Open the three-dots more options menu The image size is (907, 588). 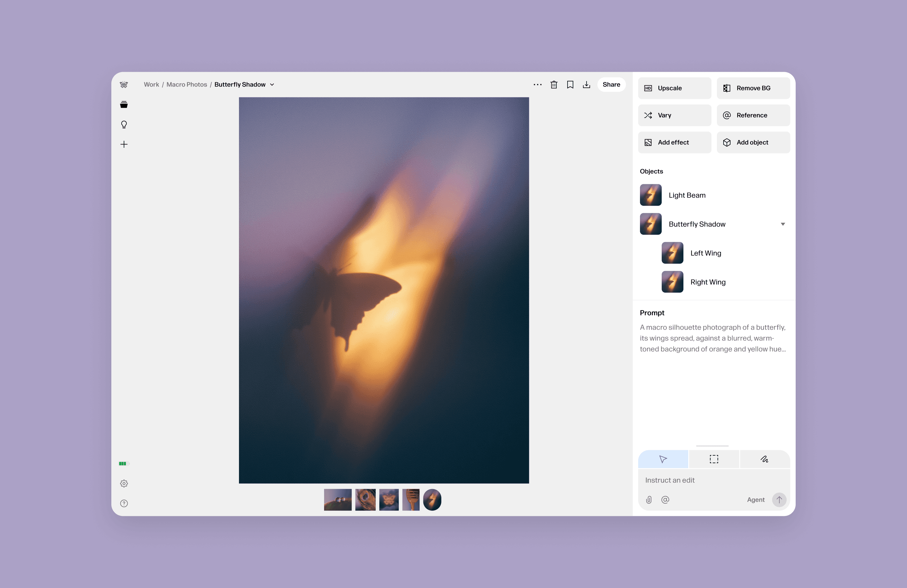pyautogui.click(x=537, y=84)
